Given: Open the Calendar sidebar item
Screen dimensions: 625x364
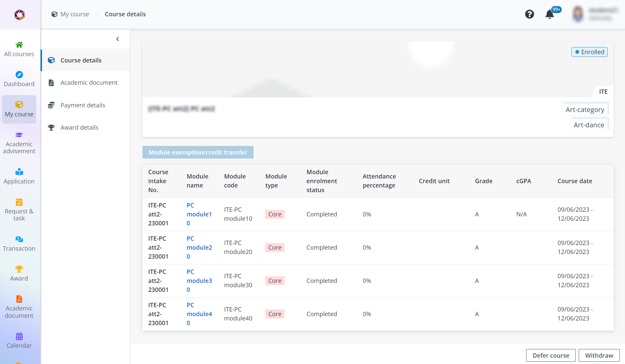Looking at the screenshot, I should tap(19, 340).
